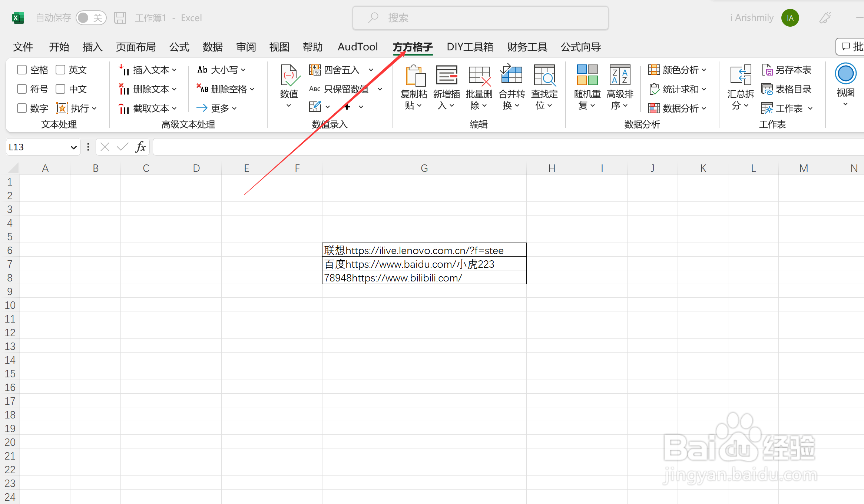The height and width of the screenshot is (504, 864).
Task: Click the IA account avatar
Action: tap(790, 18)
